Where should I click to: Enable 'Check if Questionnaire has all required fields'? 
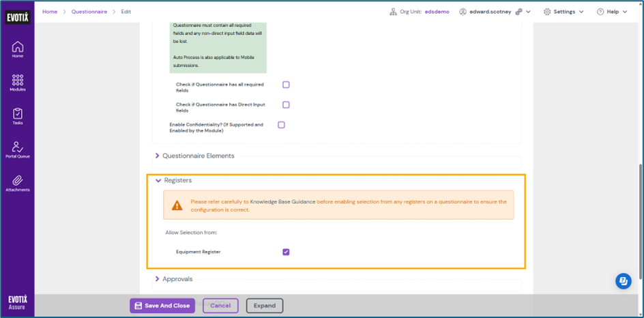[286, 85]
